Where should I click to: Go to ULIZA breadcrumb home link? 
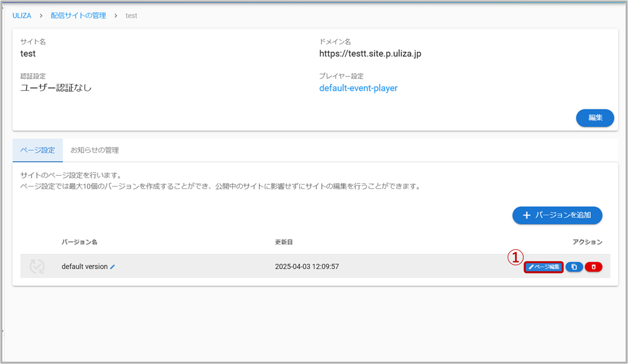click(22, 16)
